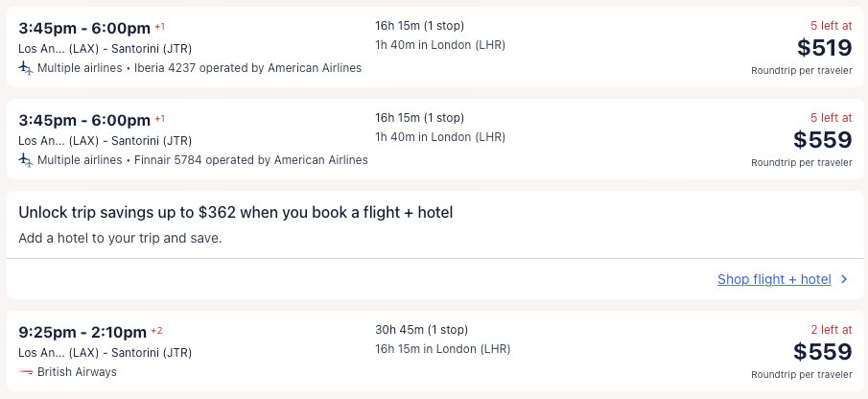Click the British Airways logo icon
Screen dimensions: 868x399
pos(26,371)
